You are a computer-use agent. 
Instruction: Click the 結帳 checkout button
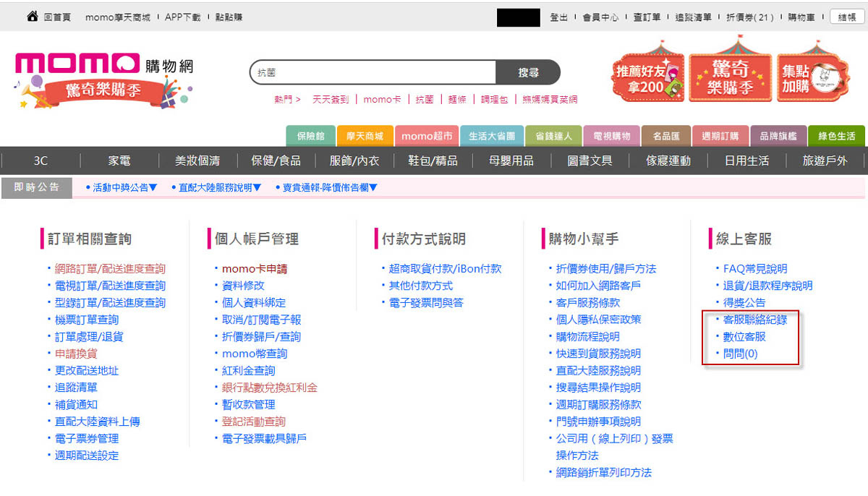point(847,17)
